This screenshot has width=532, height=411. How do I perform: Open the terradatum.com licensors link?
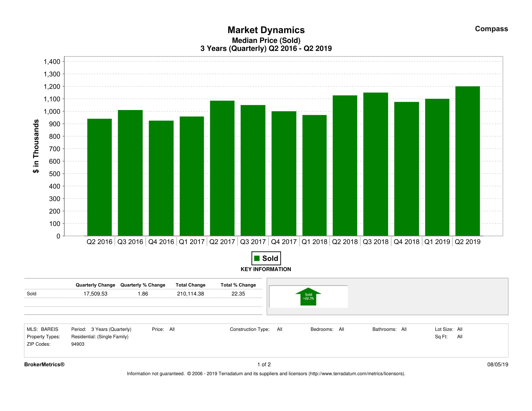click(x=357, y=374)
